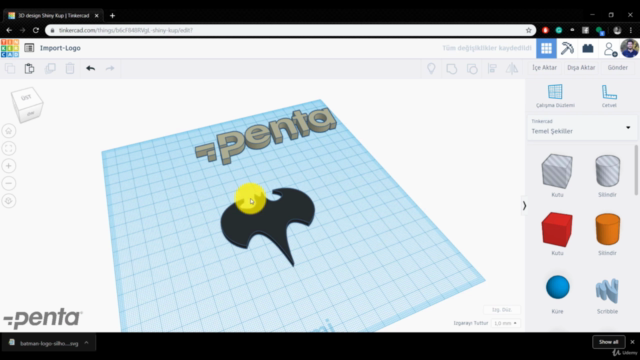Image resolution: width=640 pixels, height=360 pixels.
Task: Switch to the 3D design grid view
Action: (546, 48)
